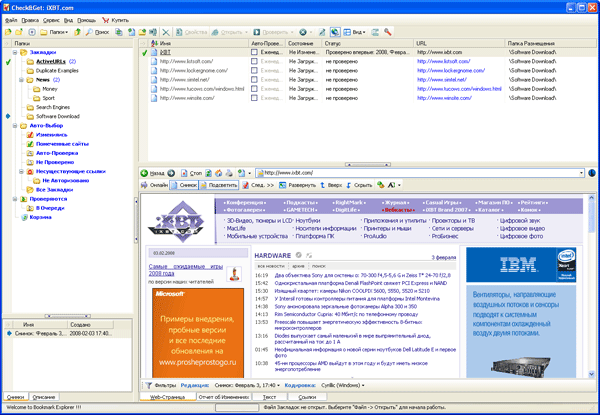Click the pencil edit icon in main toolbar

click(322, 32)
